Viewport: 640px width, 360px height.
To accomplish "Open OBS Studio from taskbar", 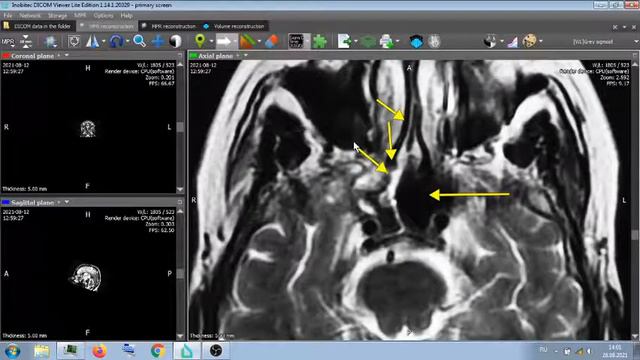I will click(216, 351).
